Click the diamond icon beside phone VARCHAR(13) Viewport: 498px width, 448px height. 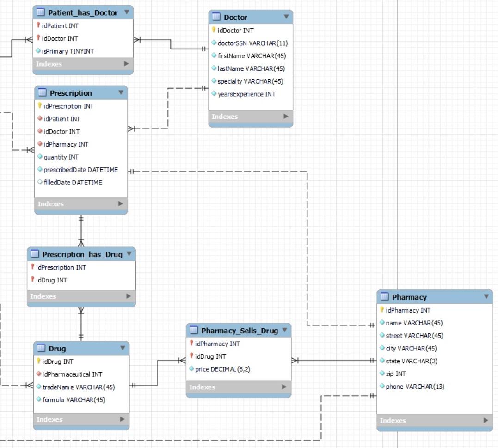[382, 386]
